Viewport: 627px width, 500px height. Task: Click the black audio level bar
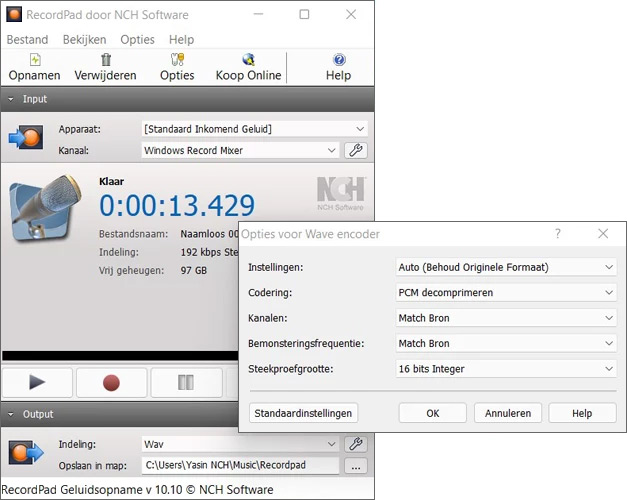pos(120,356)
